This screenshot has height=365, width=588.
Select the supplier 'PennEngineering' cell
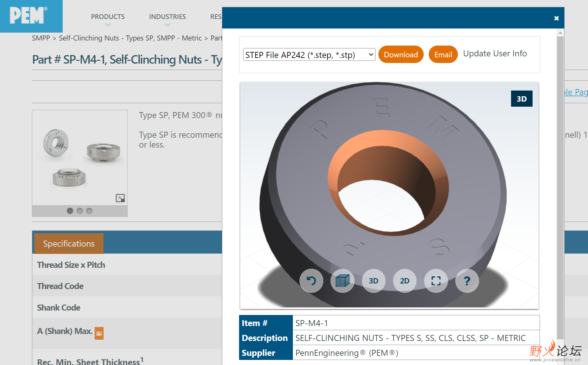[x=416, y=353]
